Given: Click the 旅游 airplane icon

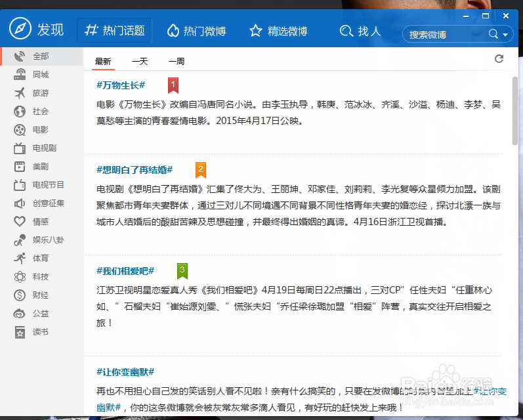Looking at the screenshot, I should 20,93.
